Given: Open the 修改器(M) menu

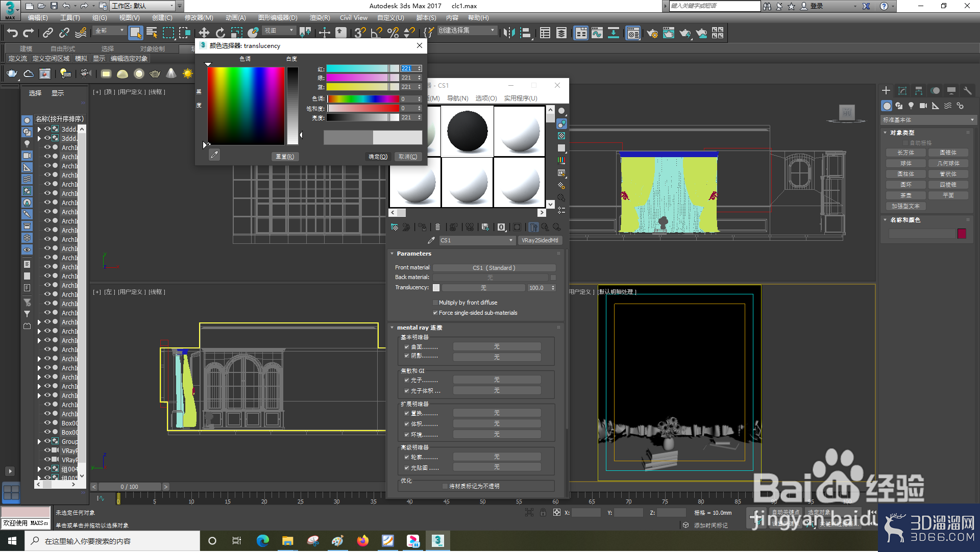Looking at the screenshot, I should click(199, 17).
